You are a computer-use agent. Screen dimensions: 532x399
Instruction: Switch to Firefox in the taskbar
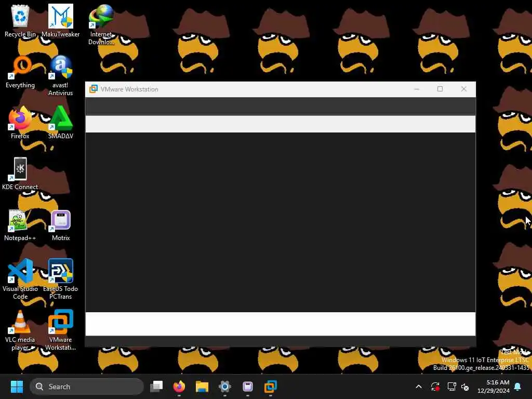179,387
